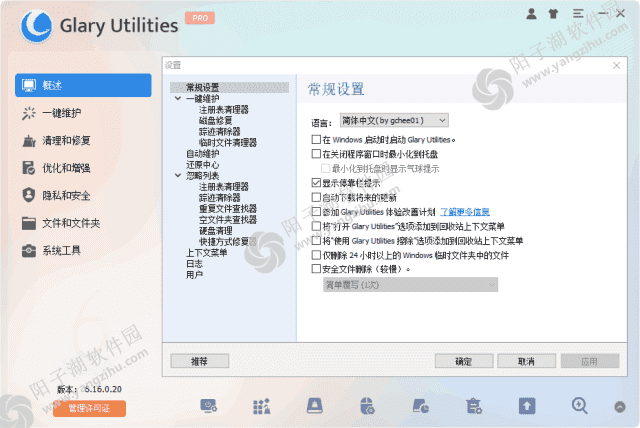Click the 确定 button
This screenshot has height=428, width=640.
464,361
